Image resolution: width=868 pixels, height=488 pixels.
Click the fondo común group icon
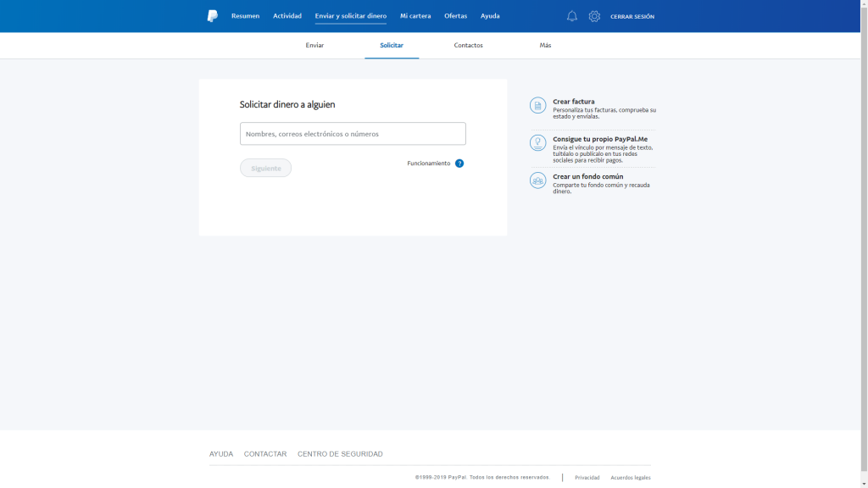(x=537, y=180)
